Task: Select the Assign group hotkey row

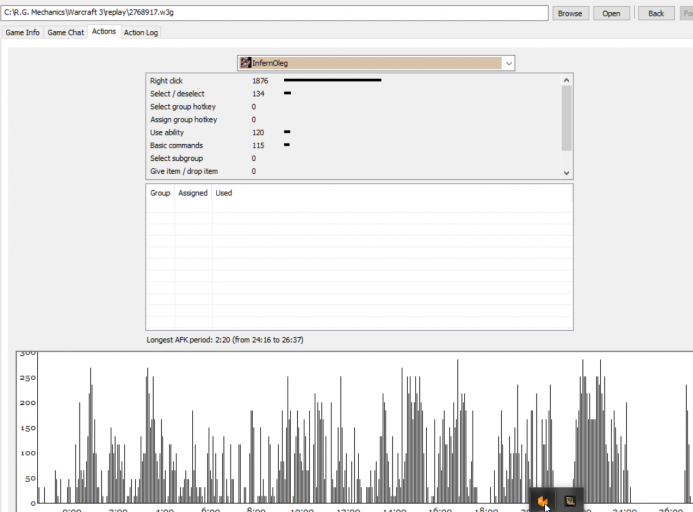Action: pyautogui.click(x=354, y=119)
